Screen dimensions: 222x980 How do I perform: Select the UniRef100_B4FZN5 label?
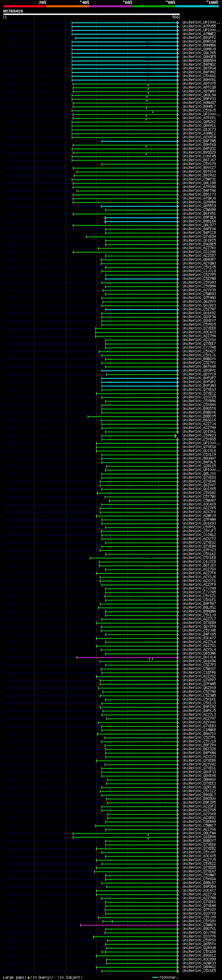click(199, 141)
